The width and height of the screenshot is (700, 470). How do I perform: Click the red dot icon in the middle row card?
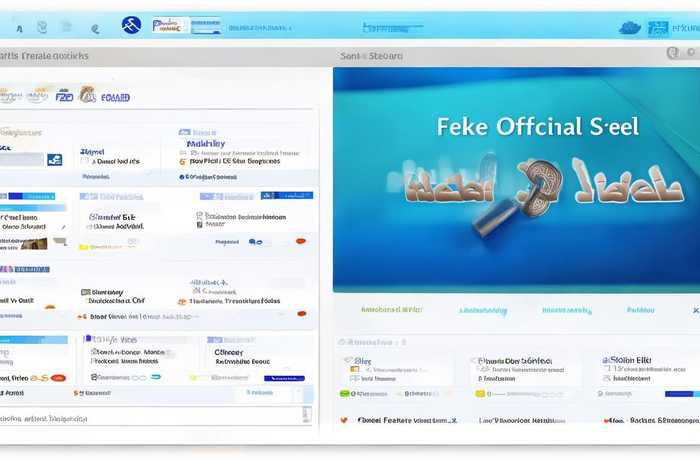click(x=300, y=241)
